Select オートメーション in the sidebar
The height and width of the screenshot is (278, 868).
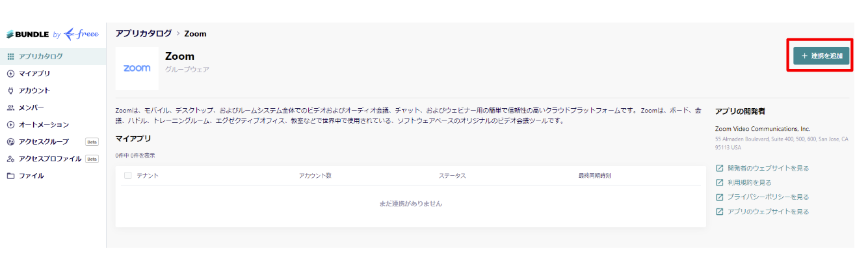[x=53, y=124]
